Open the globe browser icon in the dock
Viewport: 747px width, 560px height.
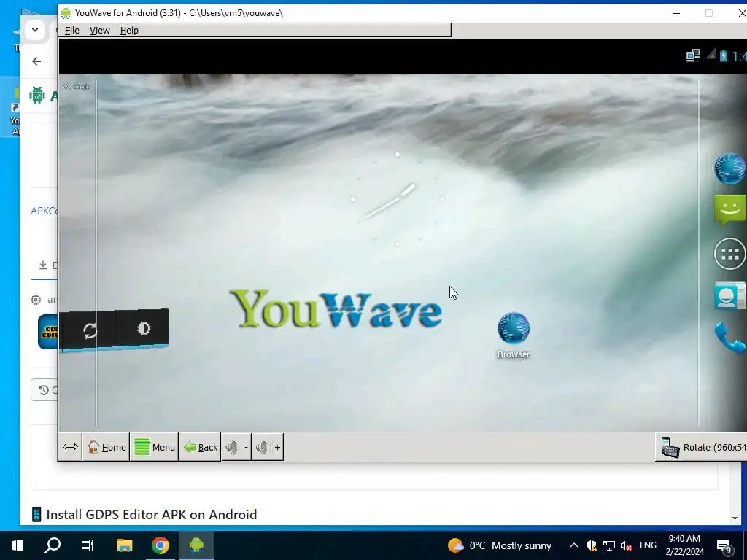(729, 168)
